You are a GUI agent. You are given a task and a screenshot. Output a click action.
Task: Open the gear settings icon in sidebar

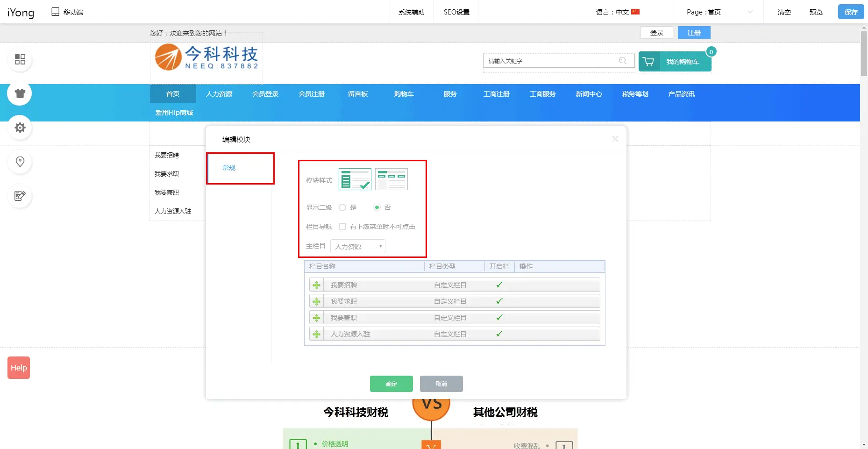20,128
